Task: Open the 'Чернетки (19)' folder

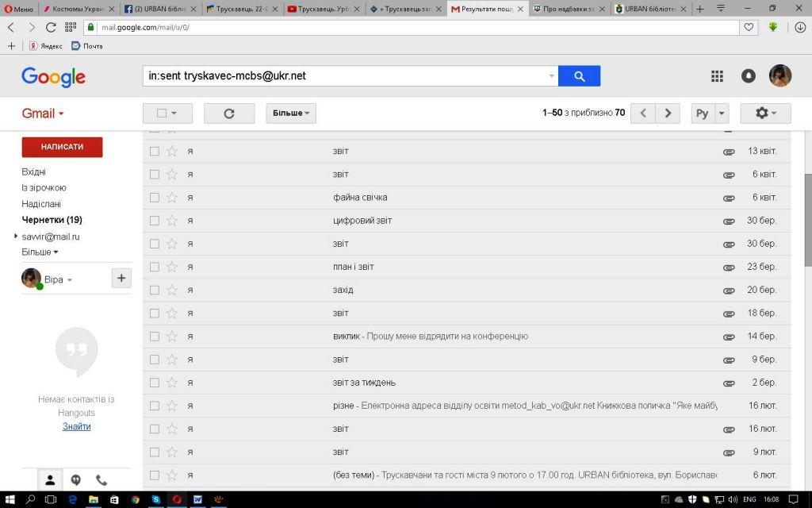Action: (x=52, y=220)
